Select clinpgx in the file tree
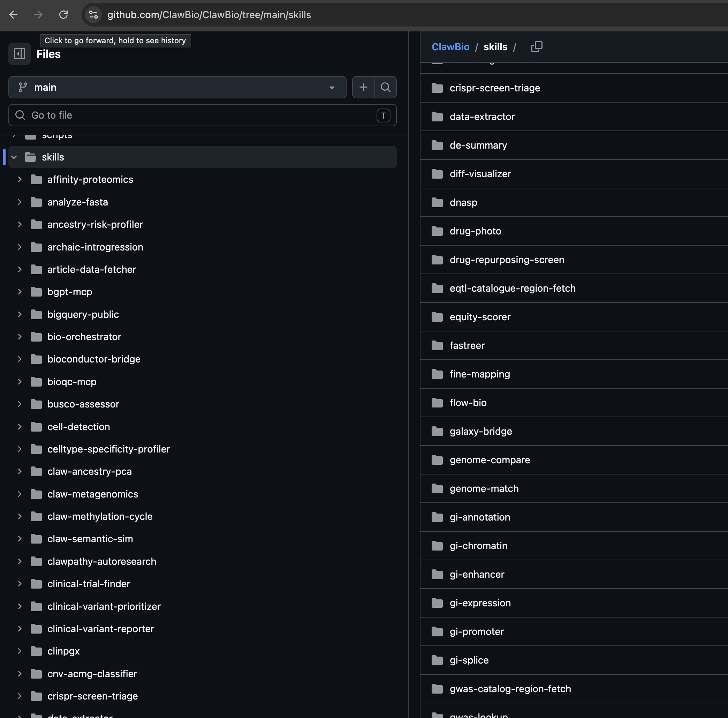Image resolution: width=728 pixels, height=718 pixels. click(x=63, y=651)
